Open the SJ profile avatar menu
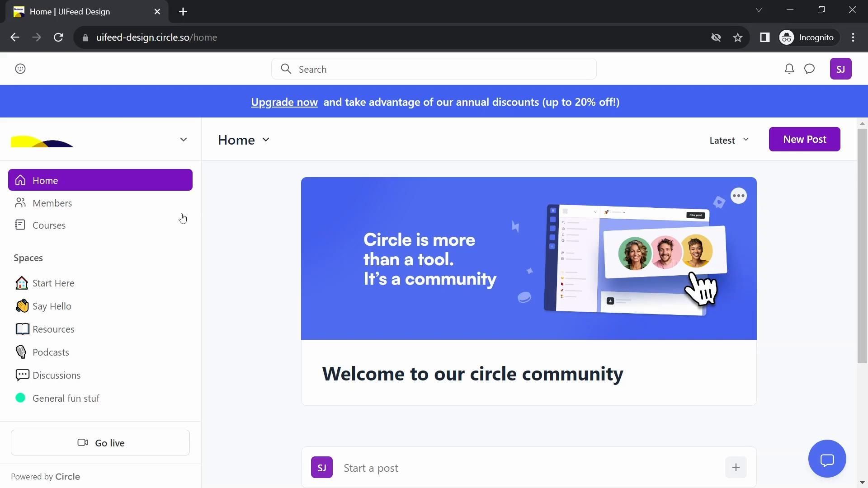Screen dimensions: 868x488 tap(840, 69)
